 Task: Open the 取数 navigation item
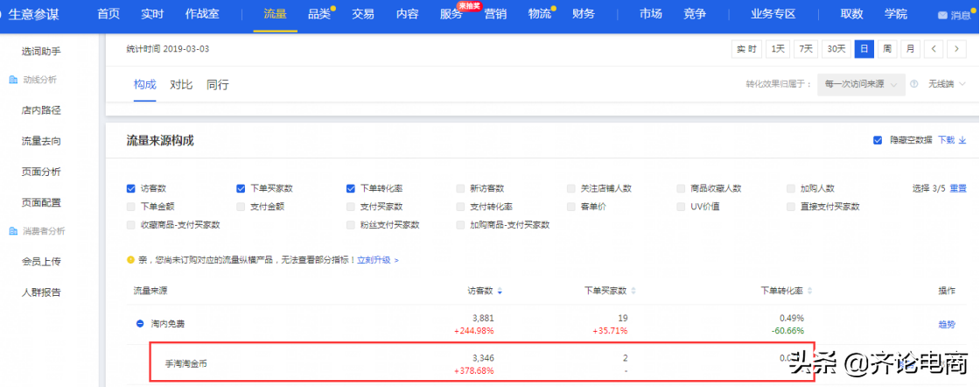coord(852,14)
